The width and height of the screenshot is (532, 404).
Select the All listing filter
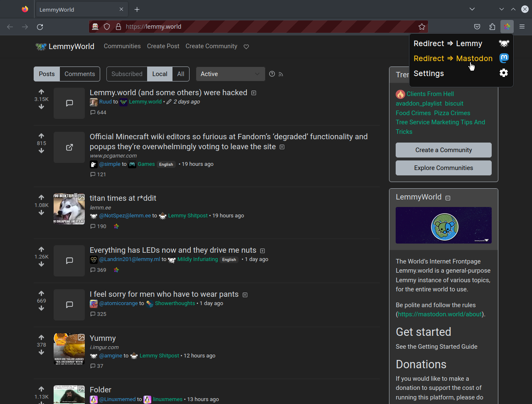(x=180, y=74)
